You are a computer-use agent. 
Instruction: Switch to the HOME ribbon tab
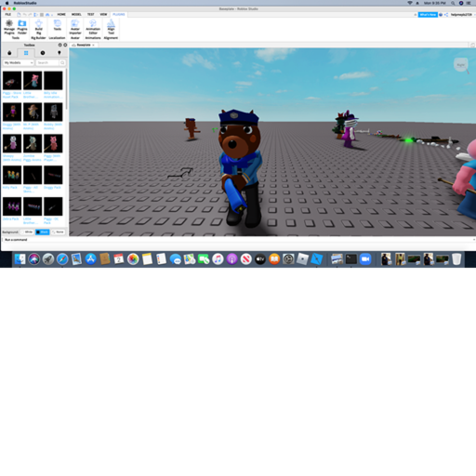[x=61, y=15]
